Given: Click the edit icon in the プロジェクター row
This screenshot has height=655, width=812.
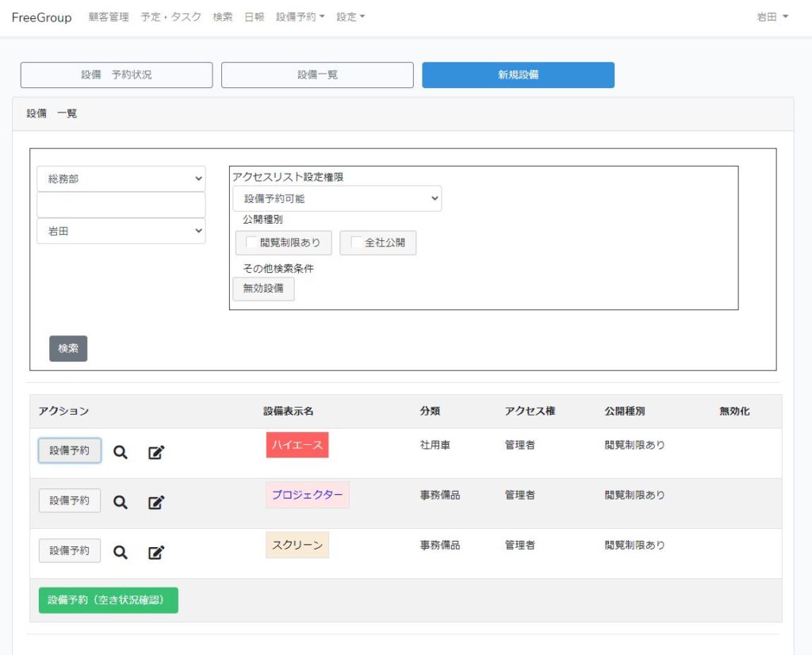Looking at the screenshot, I should 156,503.
